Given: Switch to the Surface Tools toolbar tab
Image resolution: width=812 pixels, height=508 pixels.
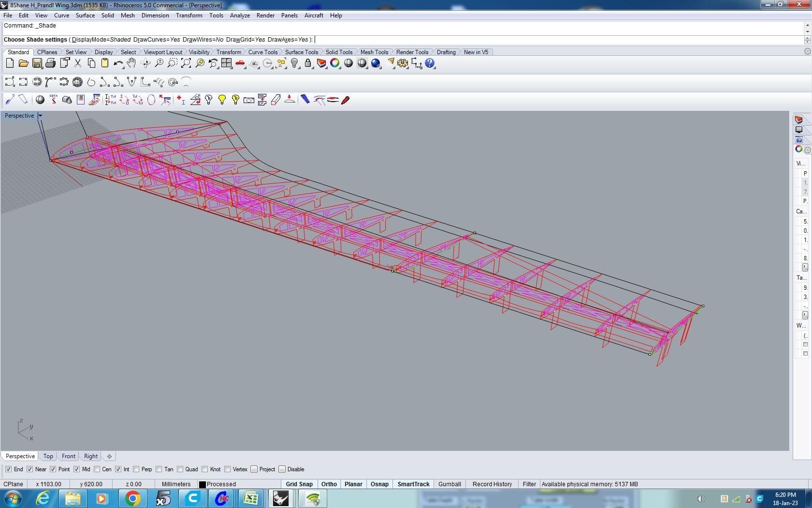Looking at the screenshot, I should pyautogui.click(x=301, y=52).
